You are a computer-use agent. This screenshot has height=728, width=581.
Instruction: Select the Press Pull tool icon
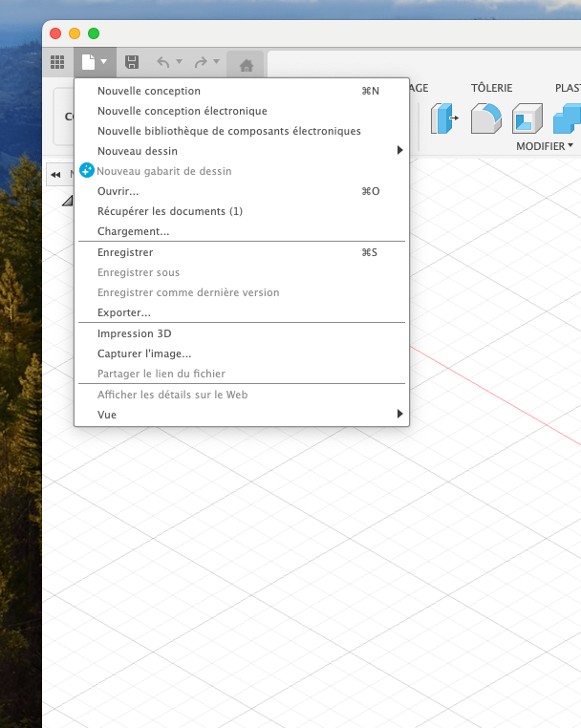point(443,118)
